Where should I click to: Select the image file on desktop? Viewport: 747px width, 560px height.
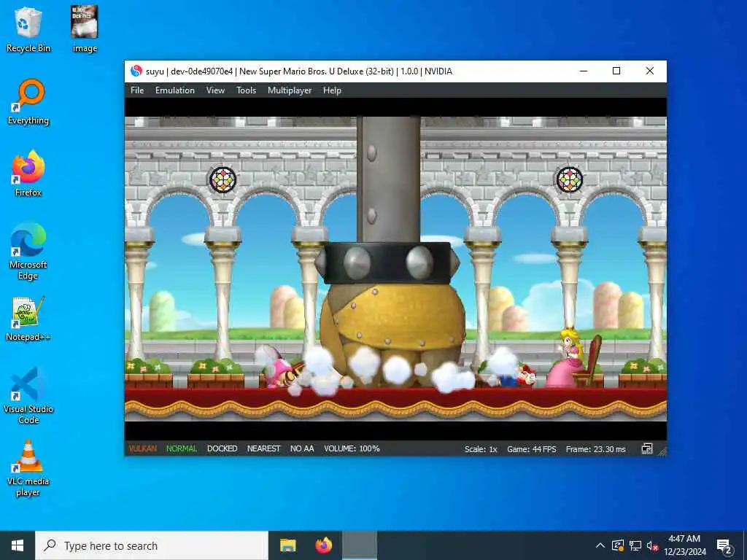(85, 29)
